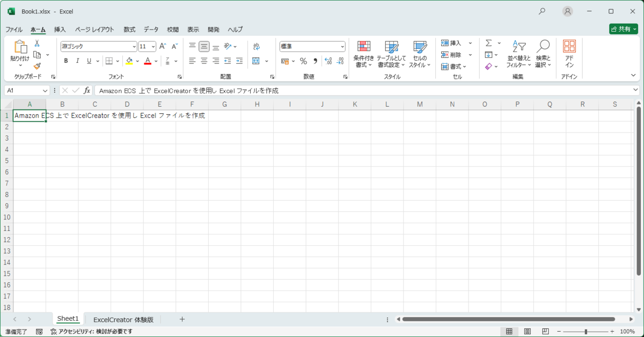
Task: Apply red font color to text
Action: click(148, 61)
